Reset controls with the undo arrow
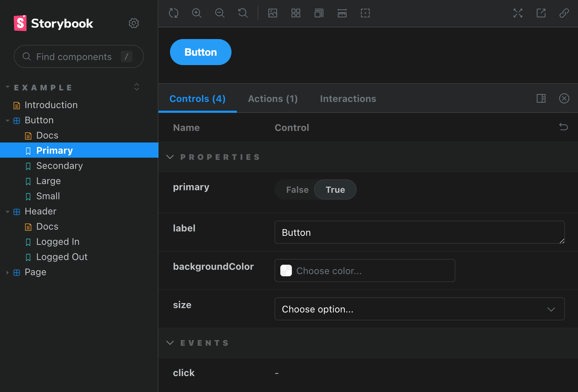The width and height of the screenshot is (578, 392). 564,127
